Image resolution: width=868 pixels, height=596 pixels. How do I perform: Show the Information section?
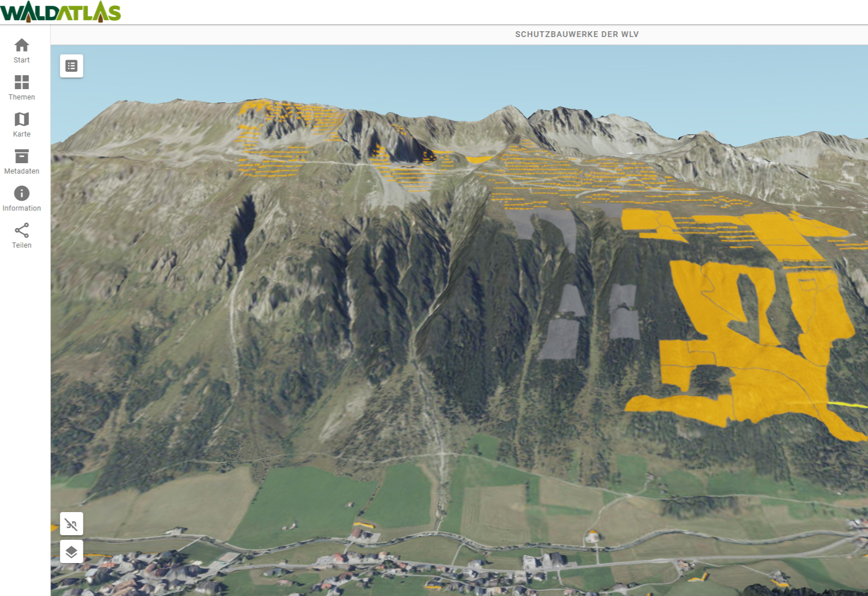[21, 199]
